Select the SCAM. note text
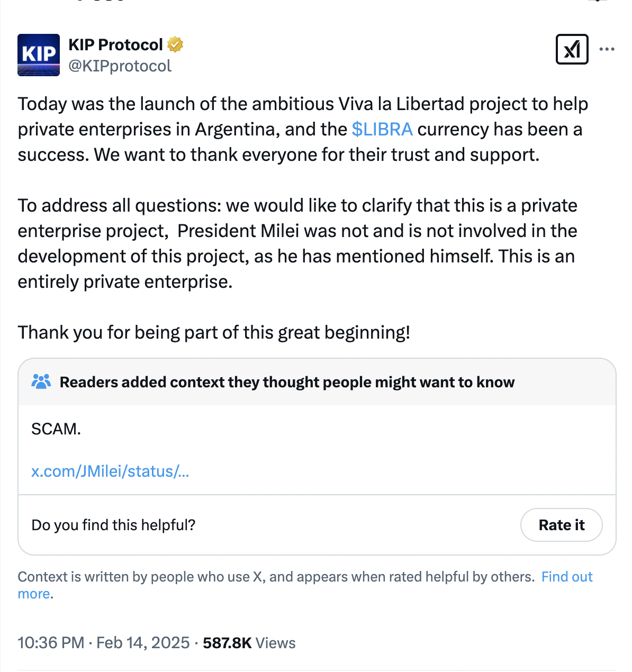 (x=56, y=429)
